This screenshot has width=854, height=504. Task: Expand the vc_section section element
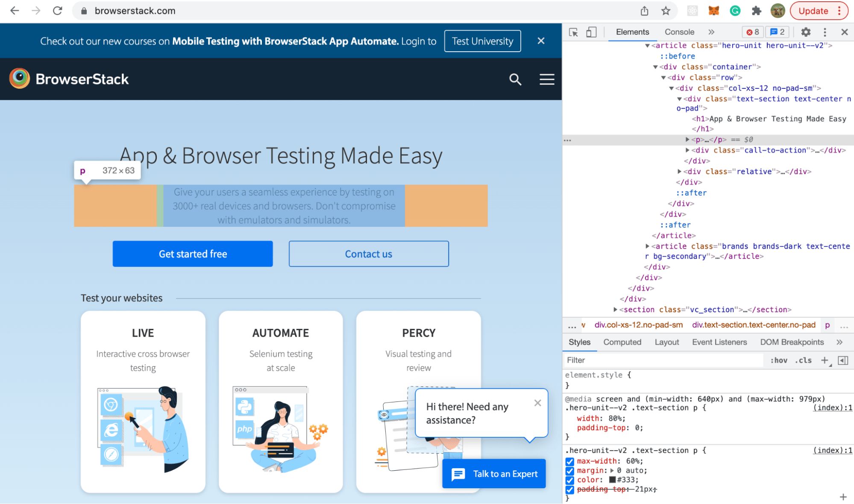tap(615, 310)
